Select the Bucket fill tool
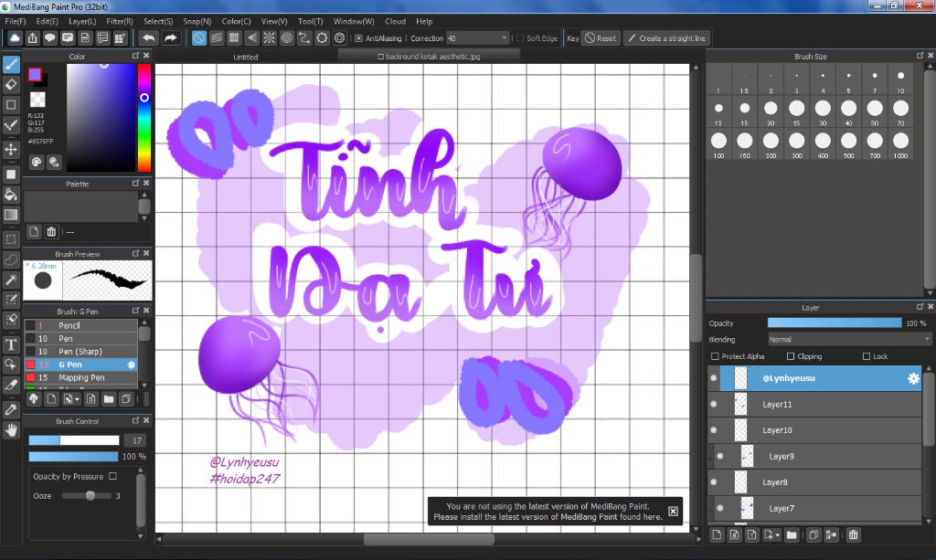 [11, 195]
